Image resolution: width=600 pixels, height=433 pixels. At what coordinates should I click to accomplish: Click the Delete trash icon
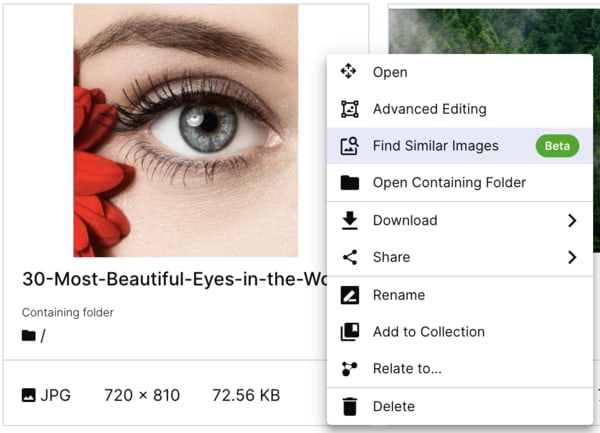tap(350, 406)
